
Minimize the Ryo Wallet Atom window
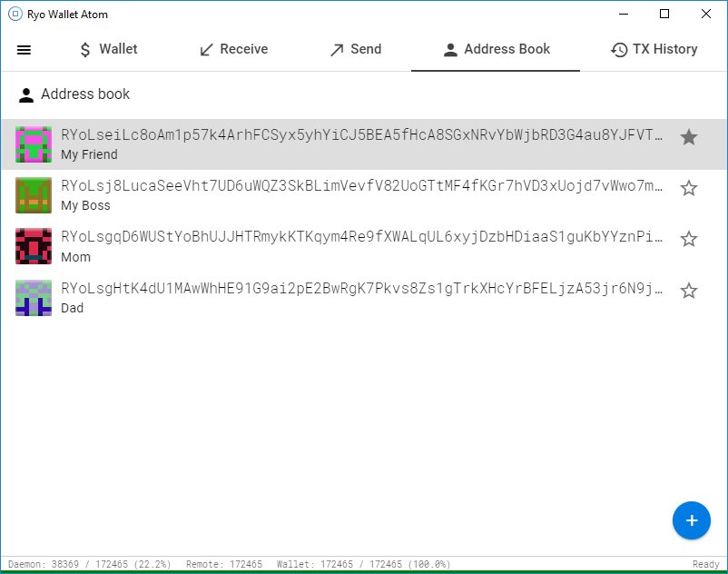coord(624,14)
